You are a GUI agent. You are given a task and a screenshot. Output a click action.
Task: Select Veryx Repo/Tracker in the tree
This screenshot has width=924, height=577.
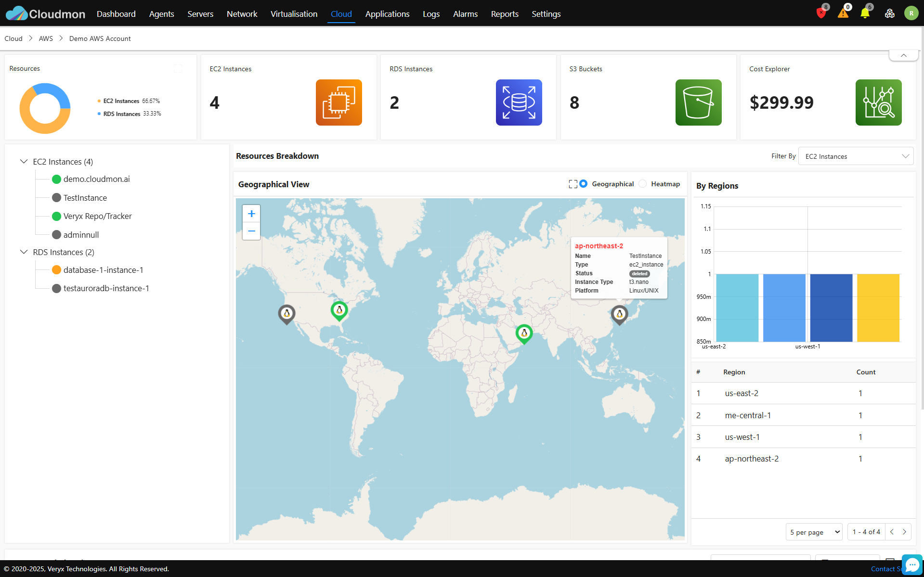click(x=97, y=216)
